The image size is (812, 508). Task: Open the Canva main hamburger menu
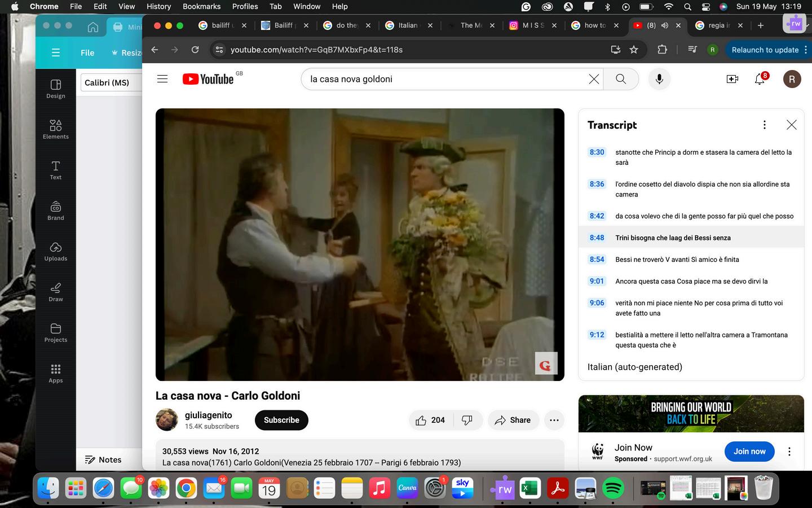click(x=55, y=52)
